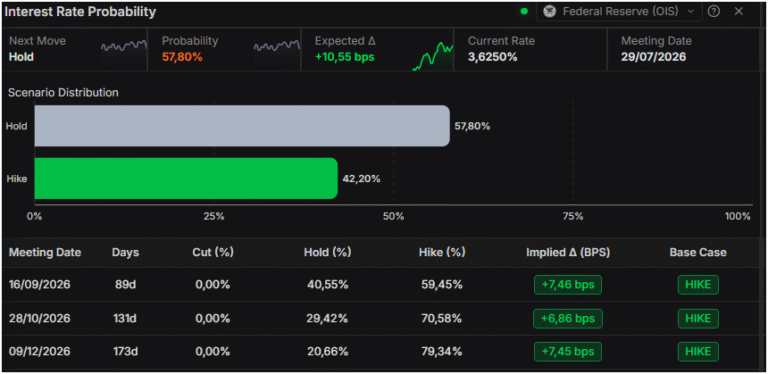Open the Federal Reserve (OIS) dropdown
Image resolution: width=768 pixels, height=374 pixels.
(x=619, y=11)
